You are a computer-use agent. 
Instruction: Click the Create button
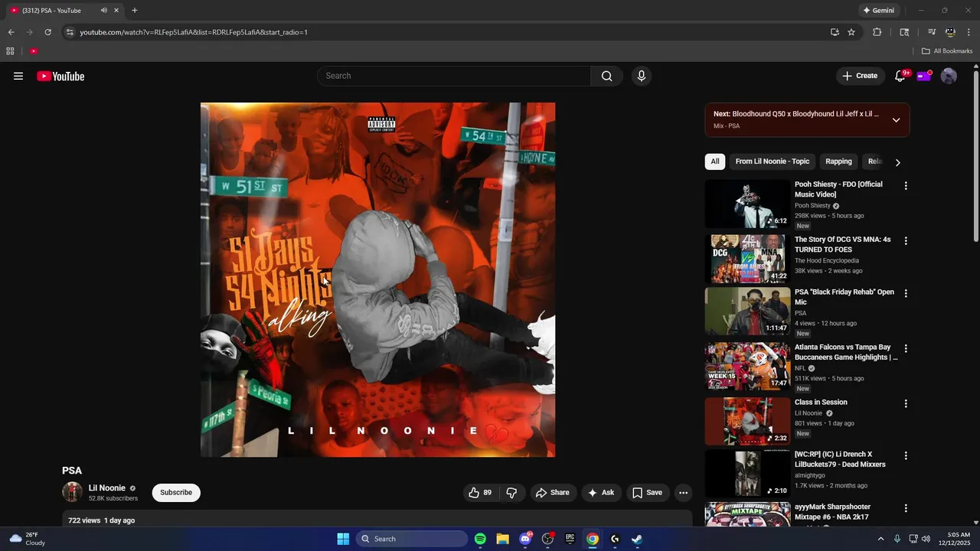point(861,76)
